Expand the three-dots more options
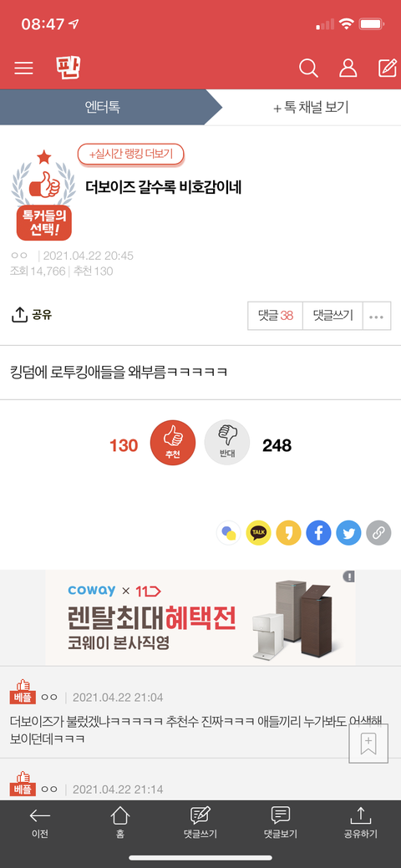This screenshot has width=401, height=868. (x=377, y=316)
